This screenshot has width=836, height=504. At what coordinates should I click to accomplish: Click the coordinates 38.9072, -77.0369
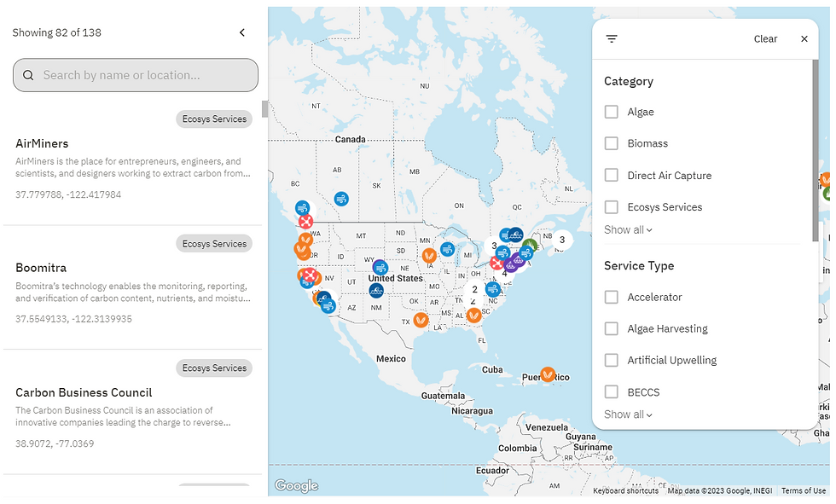click(x=55, y=443)
